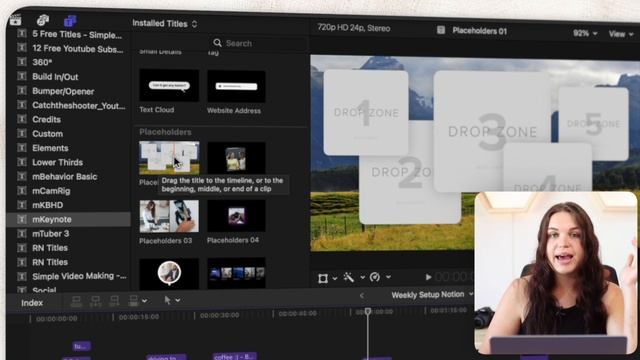Open the Build In/Out category

tap(55, 77)
